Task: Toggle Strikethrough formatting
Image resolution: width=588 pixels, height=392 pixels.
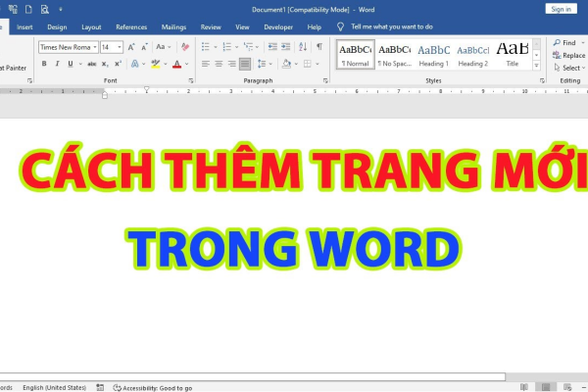Action: [91, 64]
